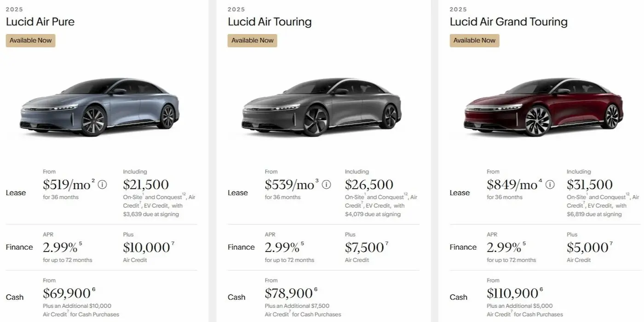Open the Lucid Air Grand Touring heading

click(x=508, y=22)
